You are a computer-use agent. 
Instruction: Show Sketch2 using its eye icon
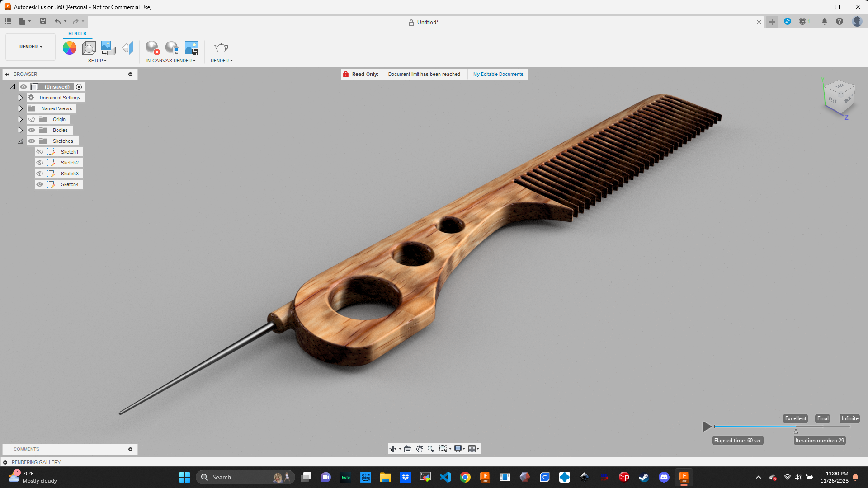[40, 163]
